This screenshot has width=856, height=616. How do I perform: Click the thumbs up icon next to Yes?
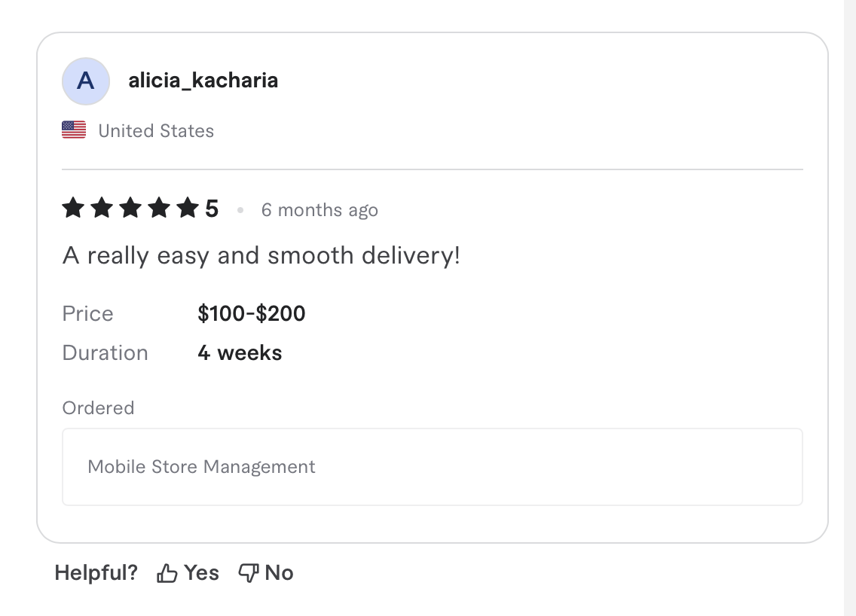167,572
